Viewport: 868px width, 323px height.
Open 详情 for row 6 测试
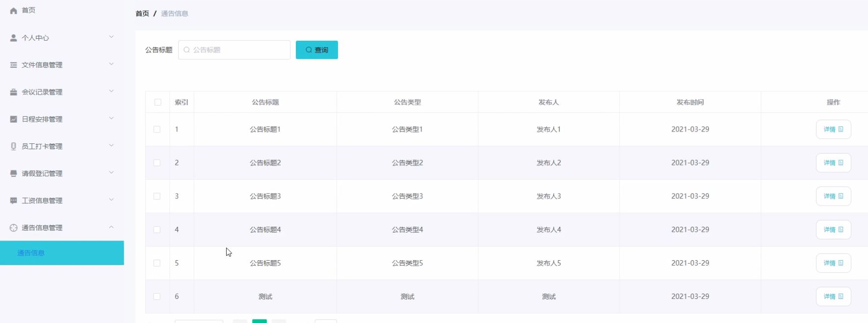click(x=833, y=296)
